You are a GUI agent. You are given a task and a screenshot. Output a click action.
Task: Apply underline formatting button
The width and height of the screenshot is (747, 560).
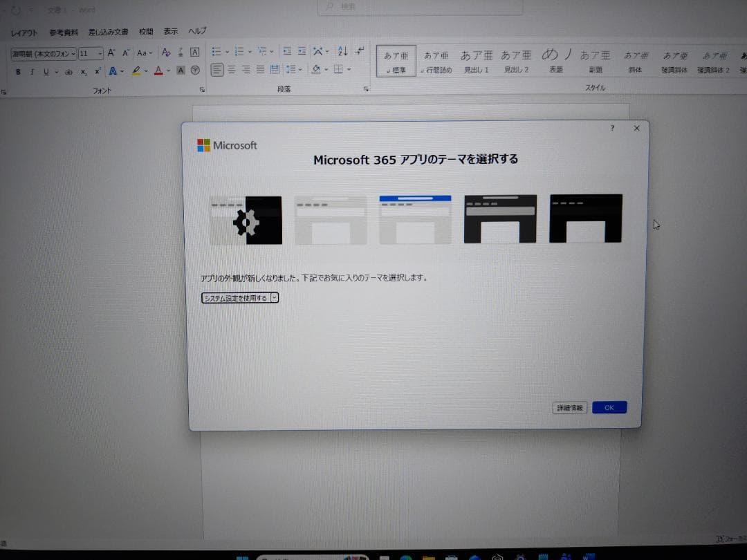(x=46, y=72)
